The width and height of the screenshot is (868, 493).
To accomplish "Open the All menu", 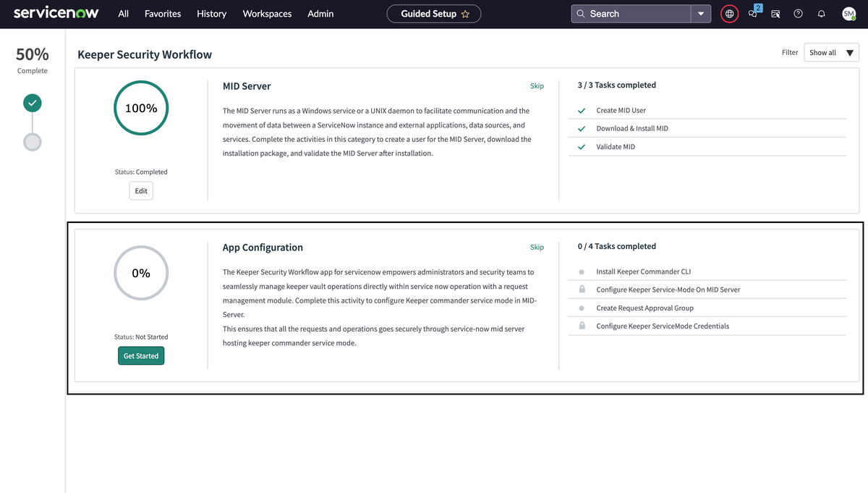I will 123,14.
